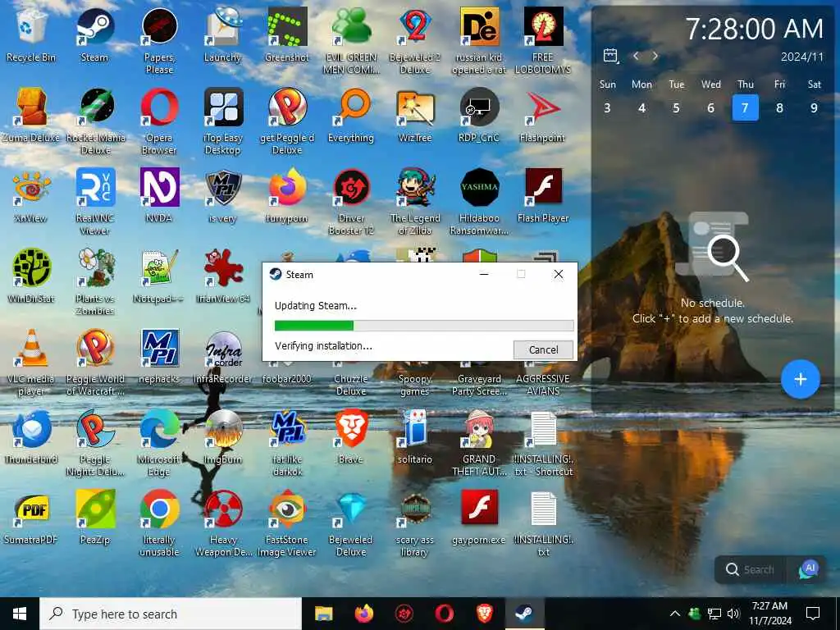Viewport: 840px width, 630px height.
Task: Switch to Steam in the taskbar
Action: coord(524,614)
